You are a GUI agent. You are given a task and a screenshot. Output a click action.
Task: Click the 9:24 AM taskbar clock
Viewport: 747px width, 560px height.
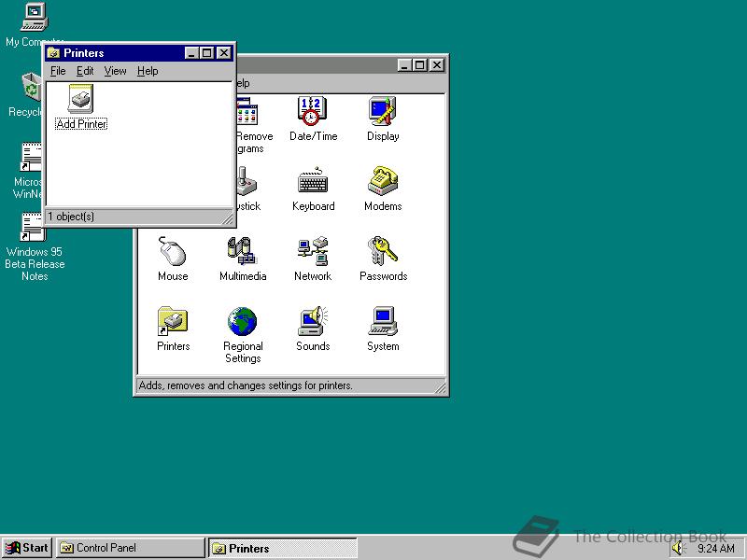pyautogui.click(x=715, y=549)
